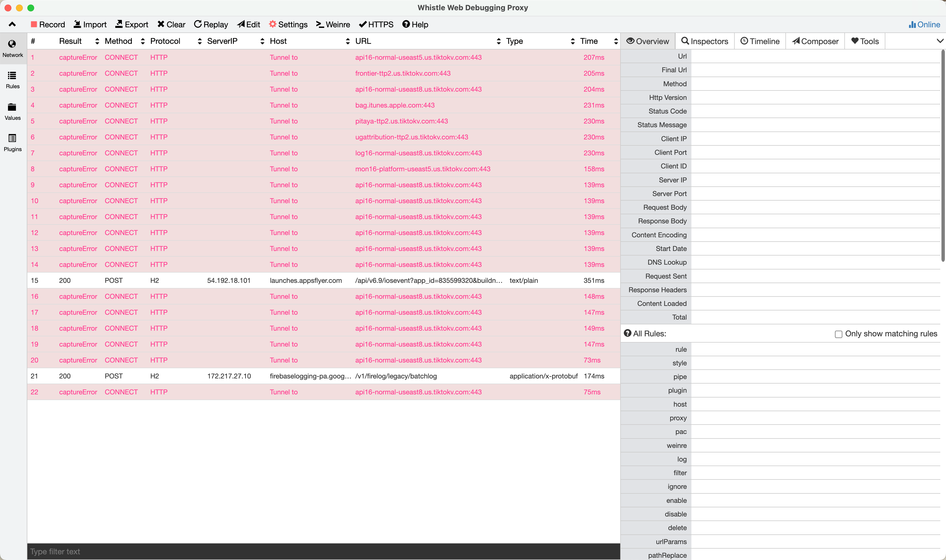Viewport: 946px width, 560px height.
Task: Enable Only show matching rules checkbox
Action: click(838, 334)
